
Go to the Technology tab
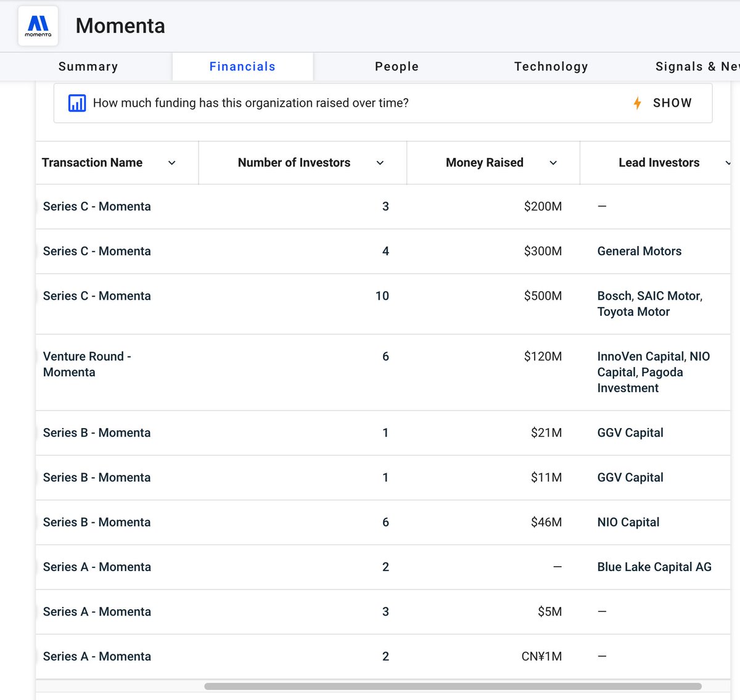551,67
